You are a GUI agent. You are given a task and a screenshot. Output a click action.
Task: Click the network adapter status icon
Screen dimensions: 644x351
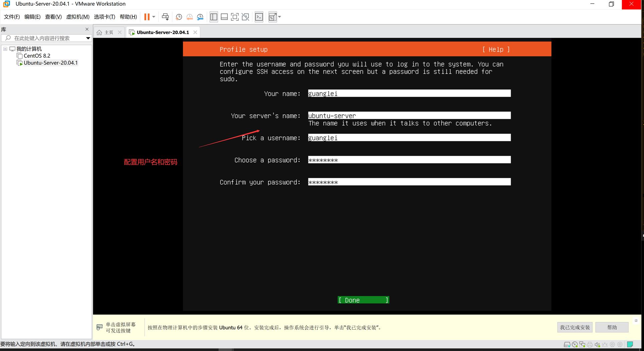click(582, 344)
